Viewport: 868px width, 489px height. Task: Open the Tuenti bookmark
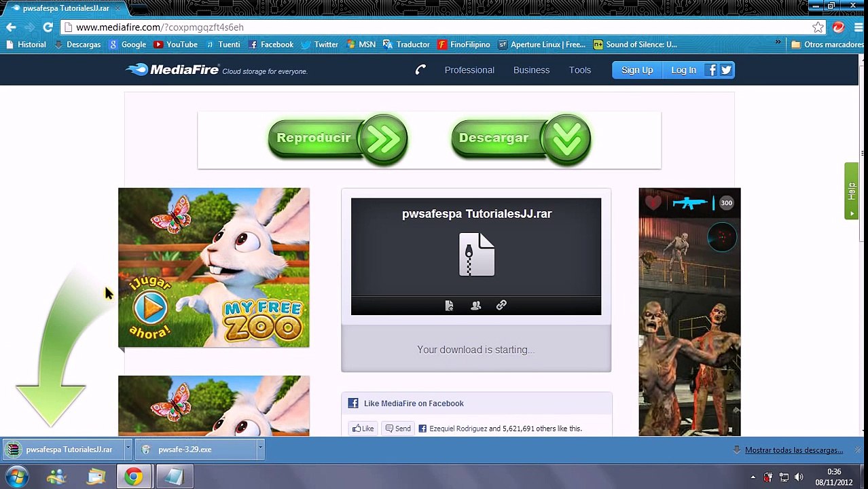coord(223,44)
